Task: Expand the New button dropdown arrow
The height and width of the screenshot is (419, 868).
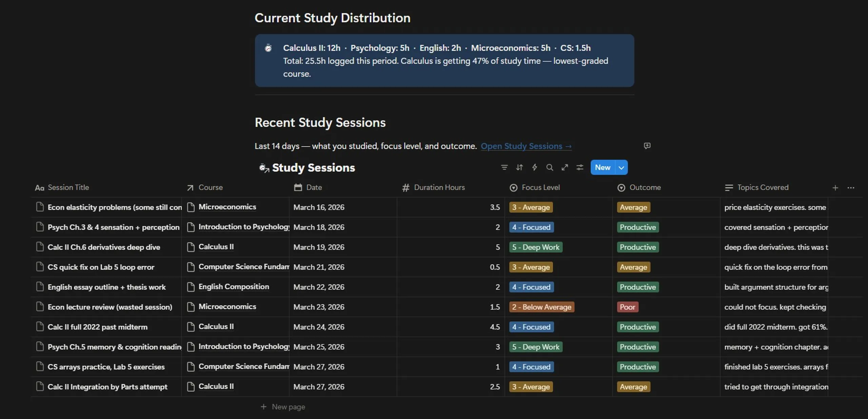Action: (x=621, y=167)
